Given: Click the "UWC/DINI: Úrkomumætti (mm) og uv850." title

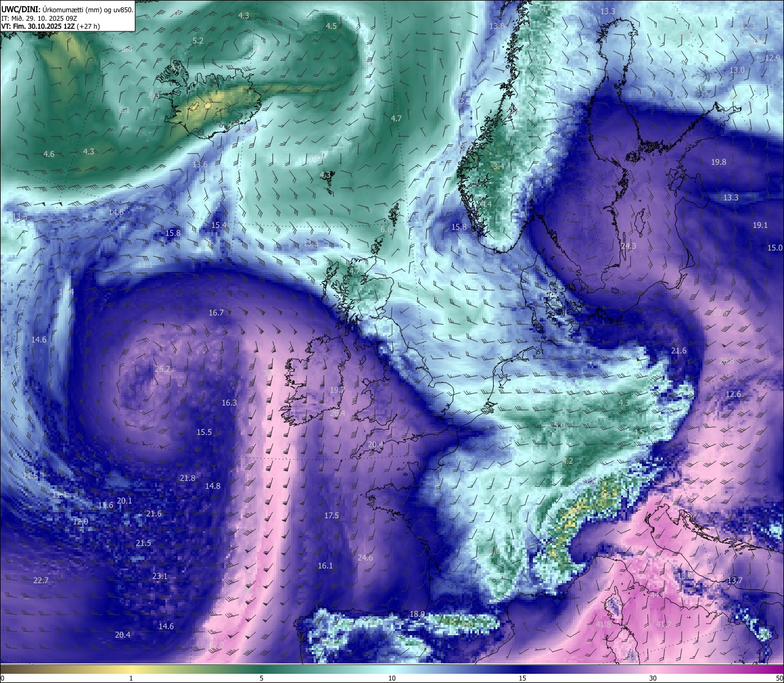Looking at the screenshot, I should point(67,10).
